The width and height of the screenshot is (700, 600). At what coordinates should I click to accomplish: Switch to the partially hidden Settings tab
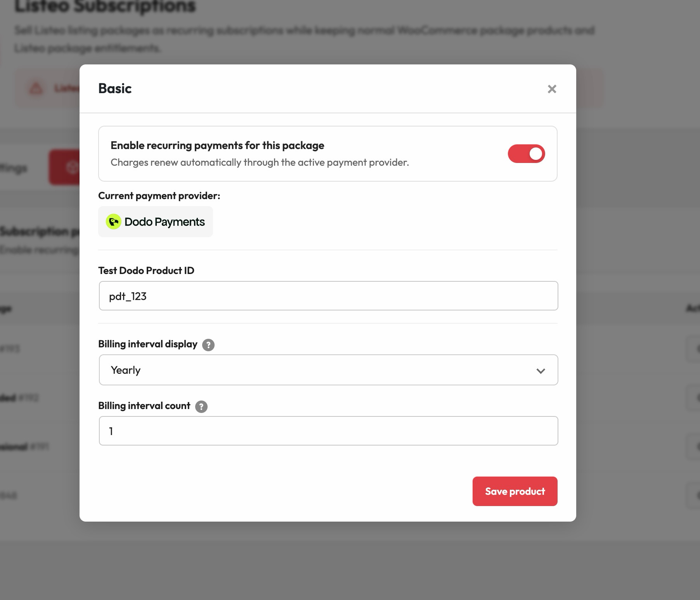click(x=14, y=168)
